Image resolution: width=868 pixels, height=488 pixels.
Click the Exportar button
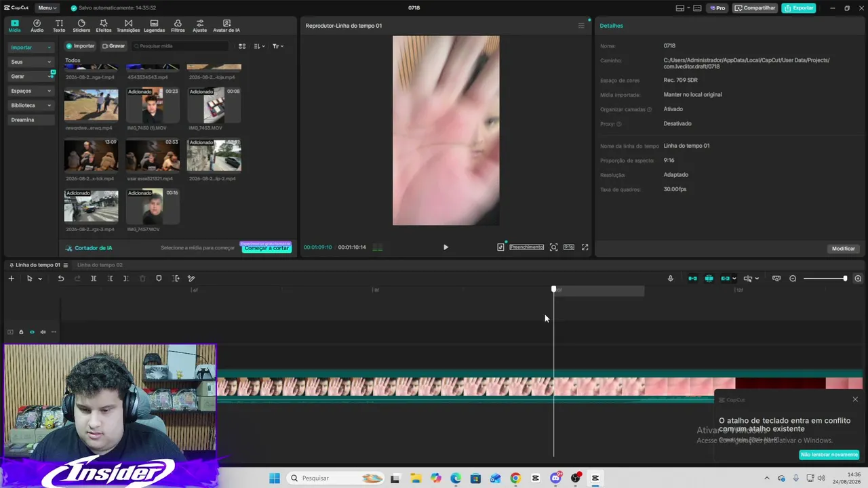coord(799,8)
